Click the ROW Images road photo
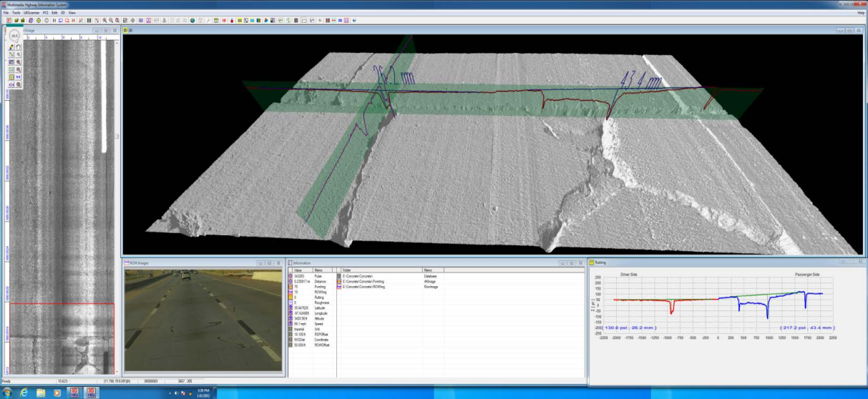This screenshot has height=399, width=868. tap(203, 320)
